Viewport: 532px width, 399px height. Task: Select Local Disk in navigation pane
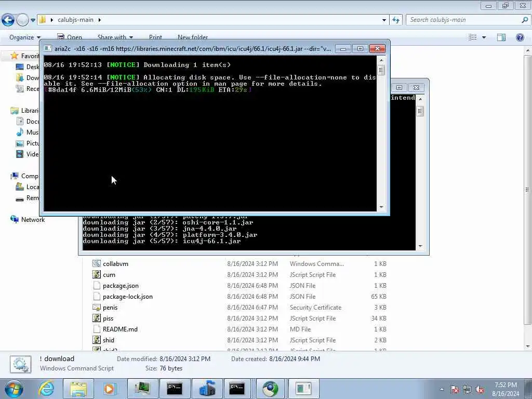point(28,187)
